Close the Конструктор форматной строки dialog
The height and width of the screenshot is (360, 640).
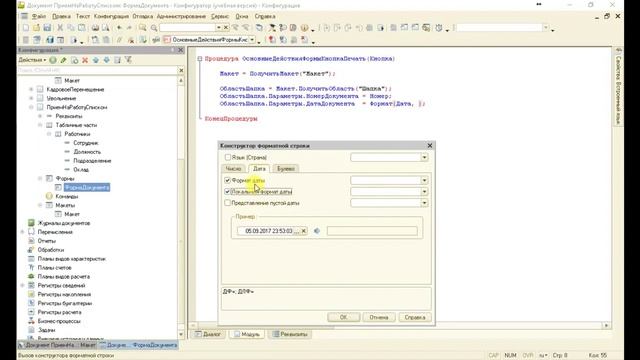(429, 145)
